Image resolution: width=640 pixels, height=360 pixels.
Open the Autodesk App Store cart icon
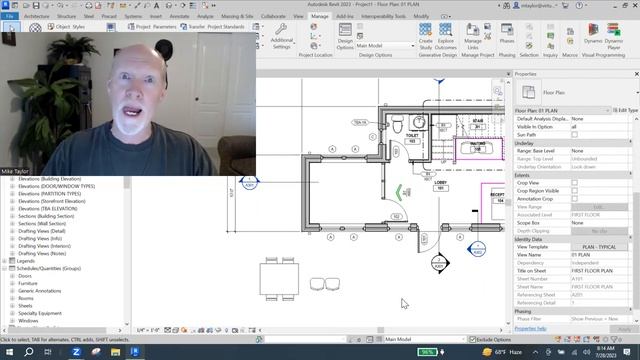565,6
